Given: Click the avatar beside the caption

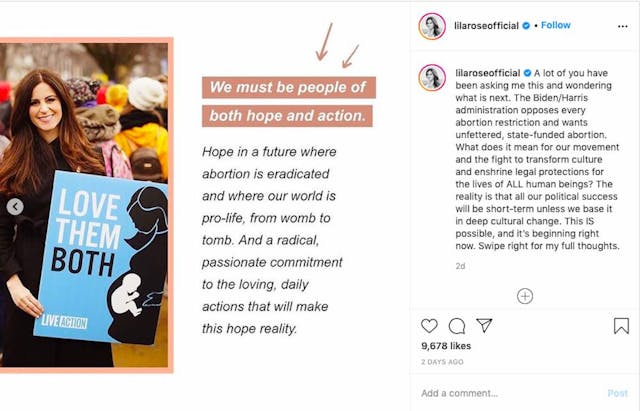Looking at the screenshot, I should click(x=432, y=78).
